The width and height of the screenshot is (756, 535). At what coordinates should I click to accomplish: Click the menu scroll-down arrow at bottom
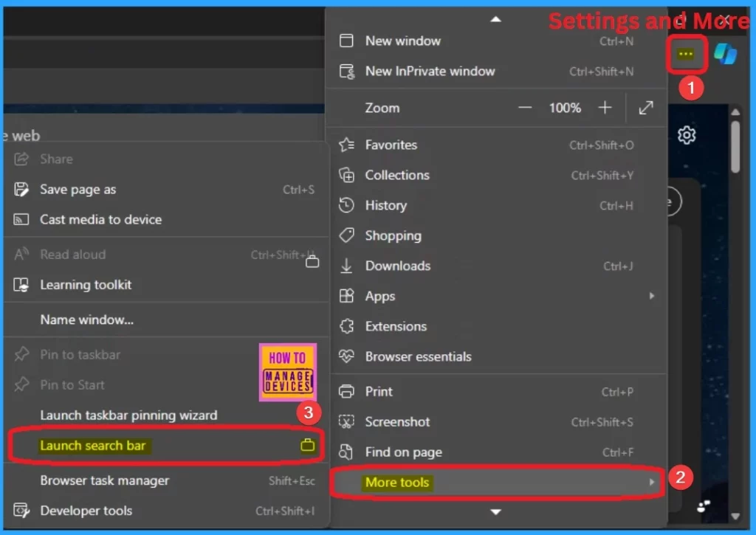pyautogui.click(x=495, y=512)
